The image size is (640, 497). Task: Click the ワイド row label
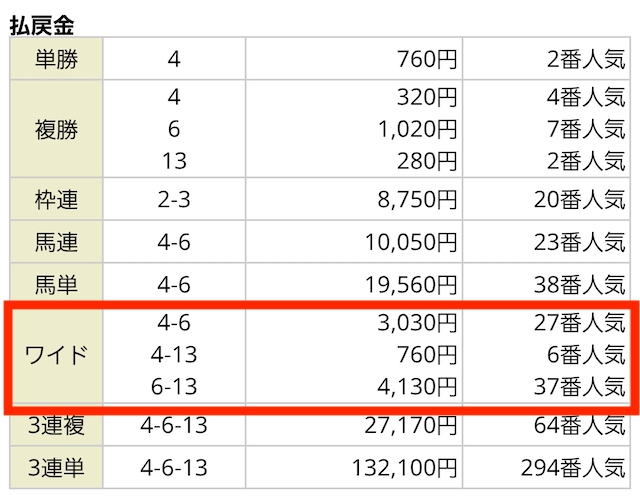[x=56, y=355]
